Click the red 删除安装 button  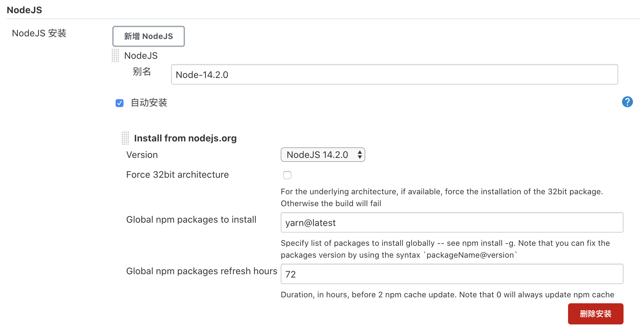click(x=595, y=314)
